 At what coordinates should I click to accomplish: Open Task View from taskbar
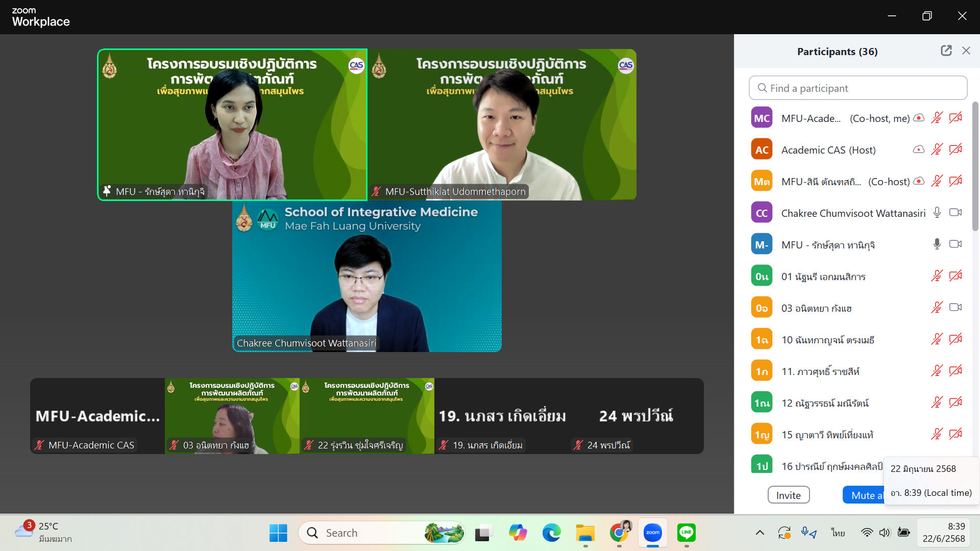coord(484,533)
